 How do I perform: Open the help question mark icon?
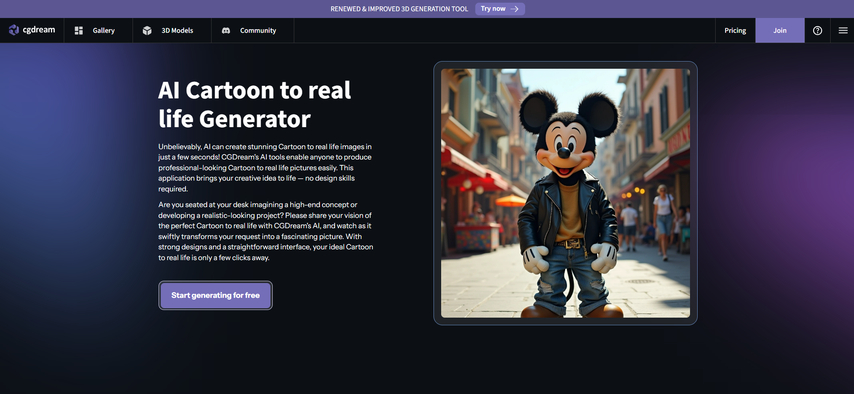coord(818,31)
